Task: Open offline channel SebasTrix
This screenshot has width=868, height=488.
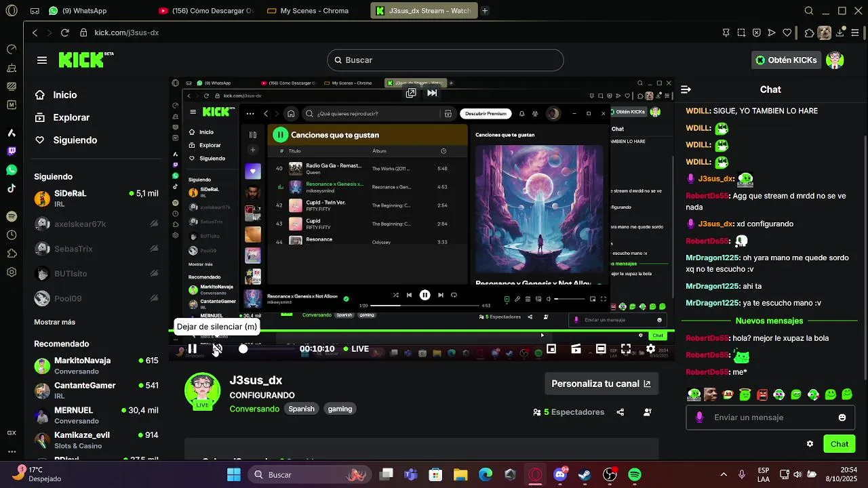Action: click(x=96, y=249)
